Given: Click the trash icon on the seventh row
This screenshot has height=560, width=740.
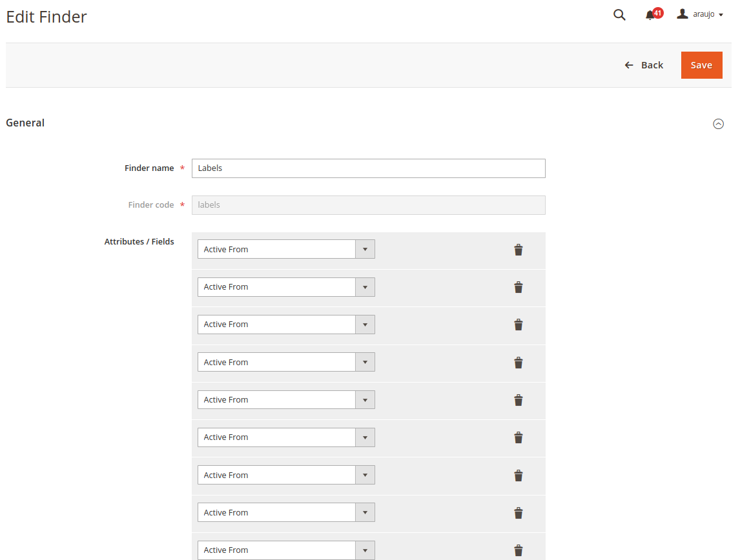Looking at the screenshot, I should 518,475.
